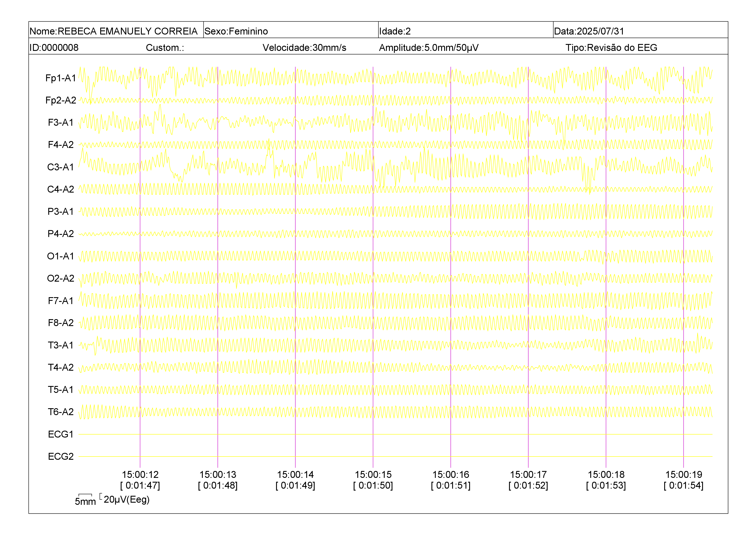Select the elapsed time '[ 0:01:52]'
This screenshot has width=756, height=535.
tap(528, 486)
